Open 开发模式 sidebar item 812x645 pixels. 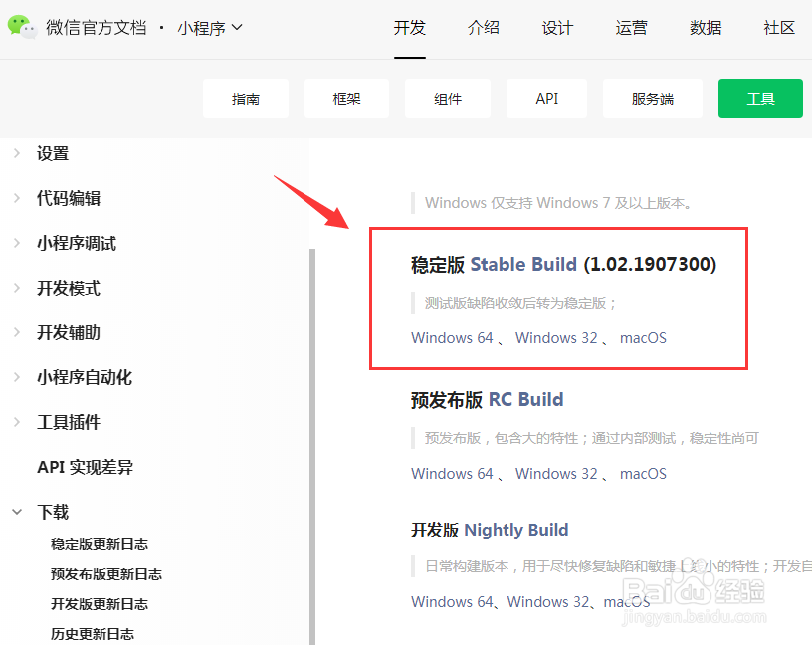69,288
